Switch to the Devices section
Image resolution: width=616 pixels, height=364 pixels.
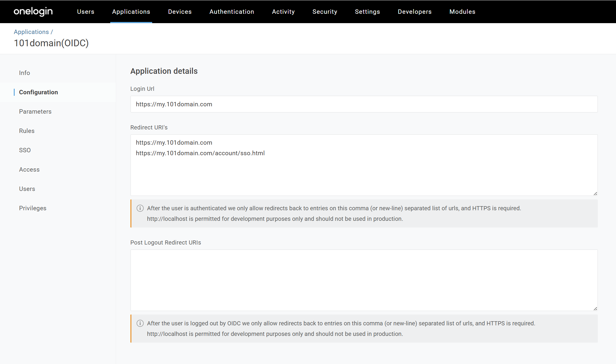tap(179, 12)
